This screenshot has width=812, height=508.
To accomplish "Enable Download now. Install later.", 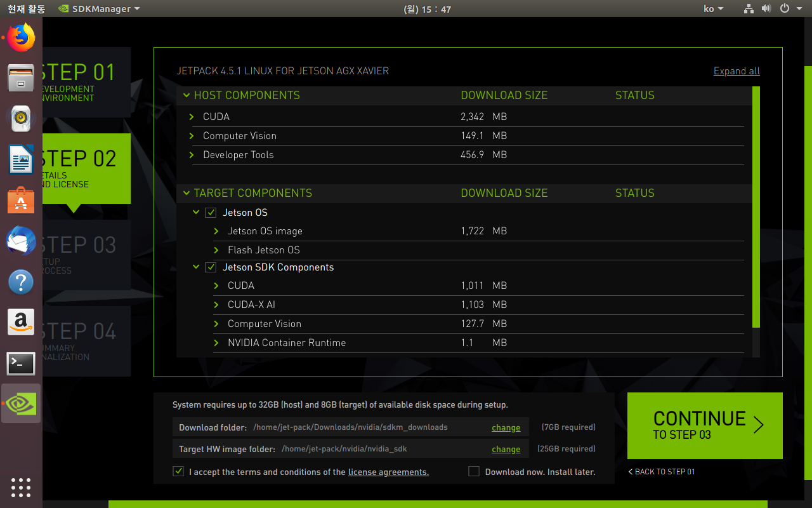I will tap(474, 471).
